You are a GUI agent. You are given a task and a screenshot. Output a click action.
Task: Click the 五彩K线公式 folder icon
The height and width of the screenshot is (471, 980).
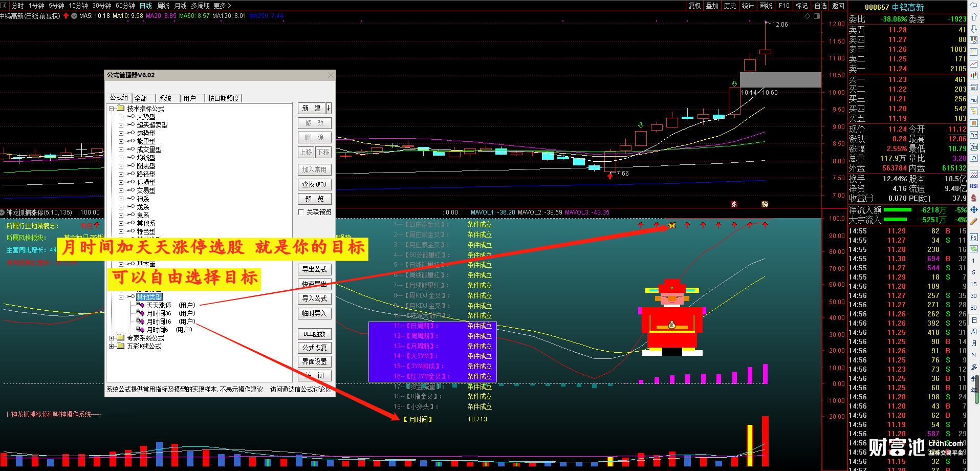(121, 346)
